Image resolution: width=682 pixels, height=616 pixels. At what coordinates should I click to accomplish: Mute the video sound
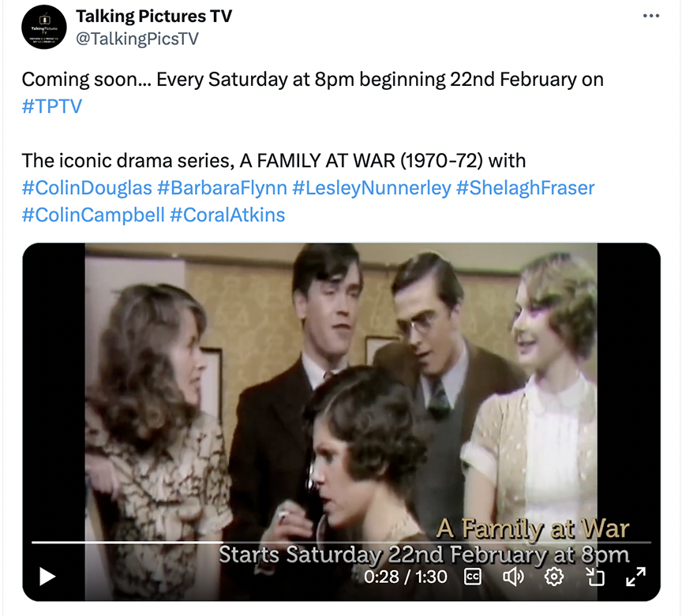[513, 577]
